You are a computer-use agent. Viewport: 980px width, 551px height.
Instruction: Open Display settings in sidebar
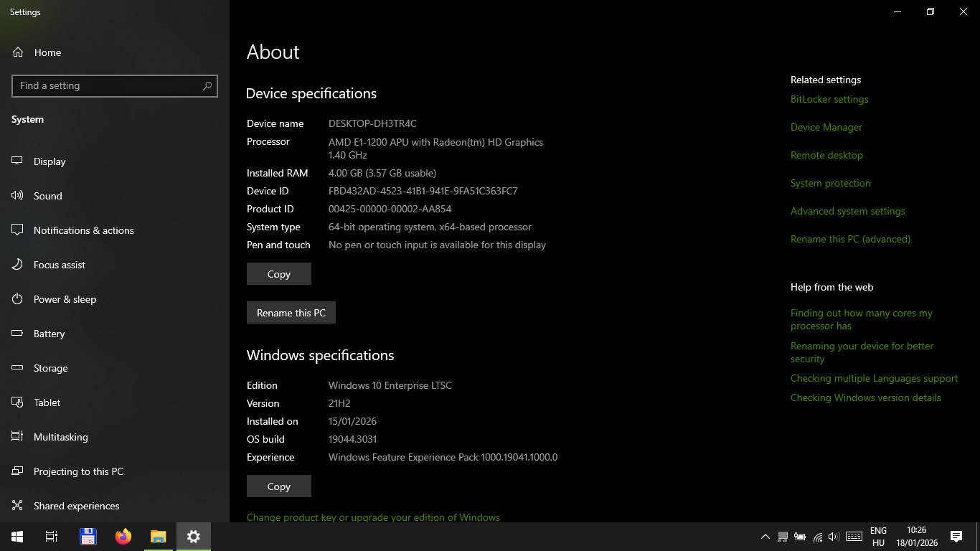115,161
